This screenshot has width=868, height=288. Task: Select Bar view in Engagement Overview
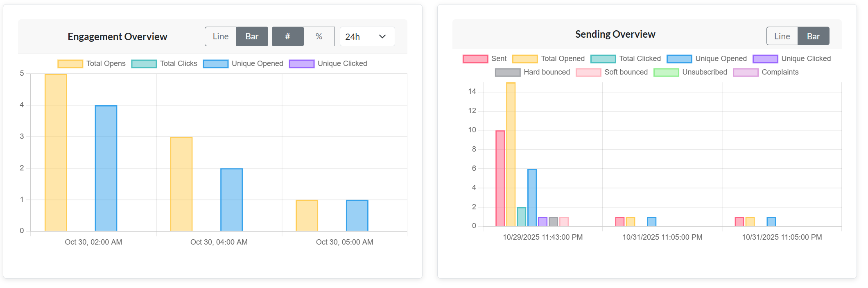[252, 36]
